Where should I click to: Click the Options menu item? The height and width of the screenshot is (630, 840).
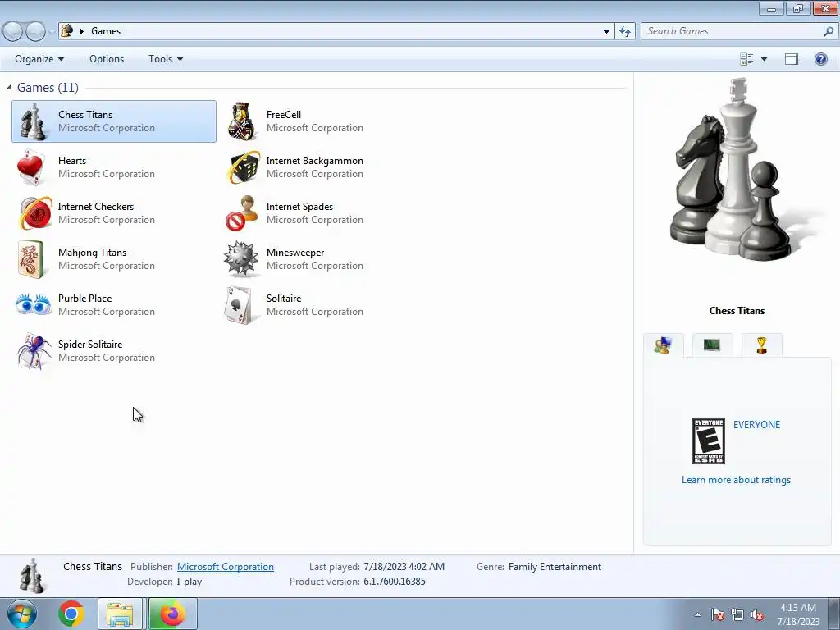107,59
